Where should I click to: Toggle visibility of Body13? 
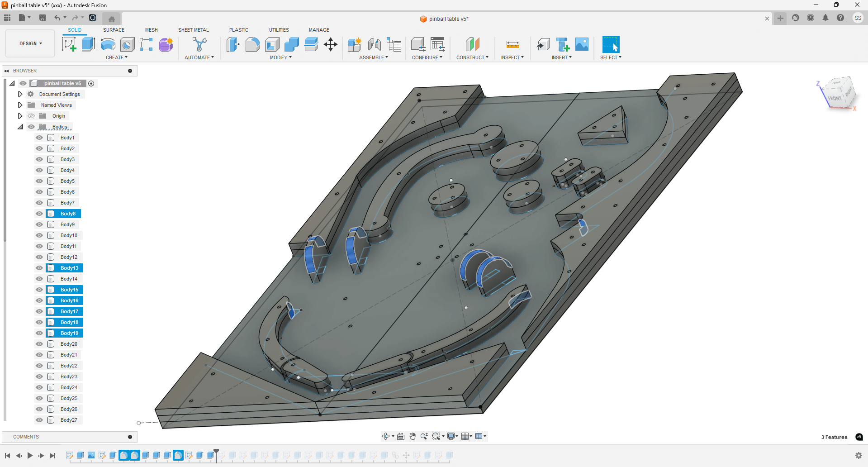tap(39, 268)
